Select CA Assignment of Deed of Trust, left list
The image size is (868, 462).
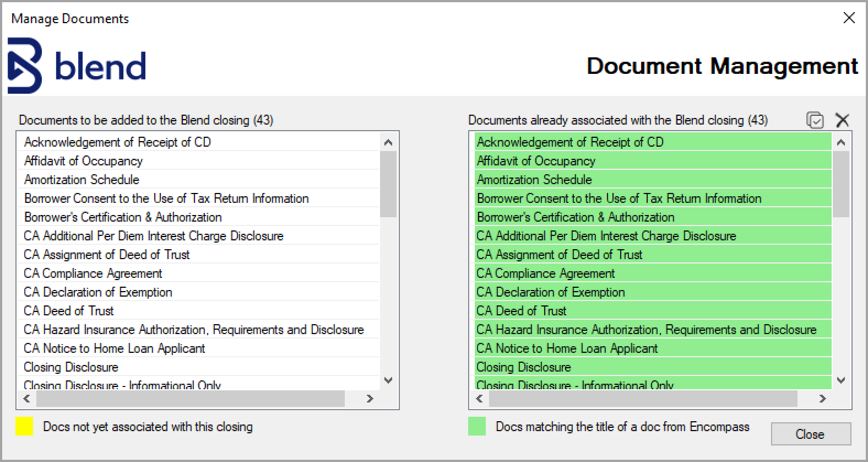[x=199, y=255]
